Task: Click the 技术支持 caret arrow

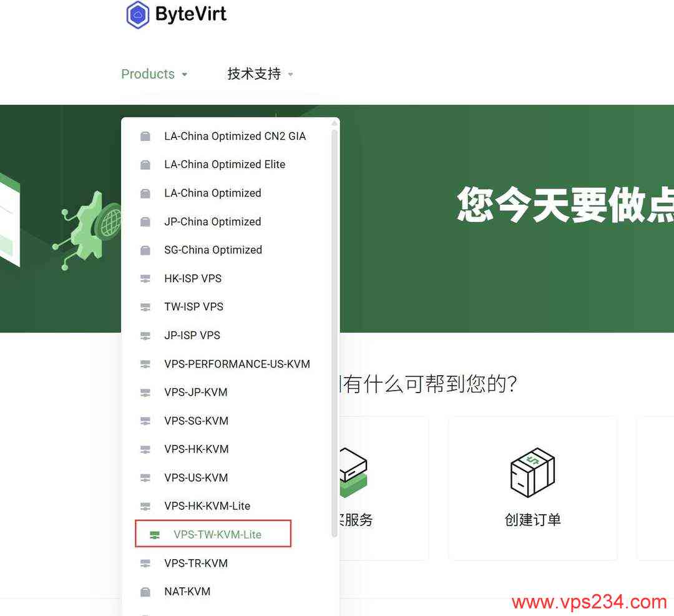Action: [291, 74]
